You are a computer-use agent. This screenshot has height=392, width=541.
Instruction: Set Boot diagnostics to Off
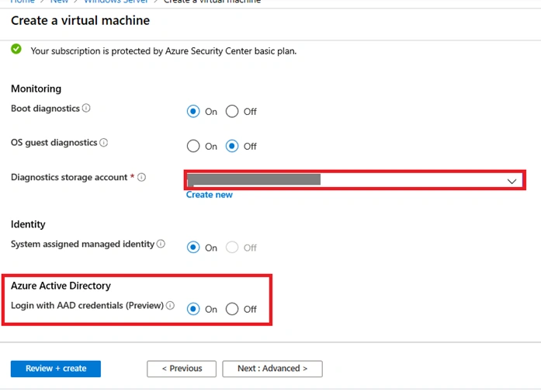click(x=232, y=111)
